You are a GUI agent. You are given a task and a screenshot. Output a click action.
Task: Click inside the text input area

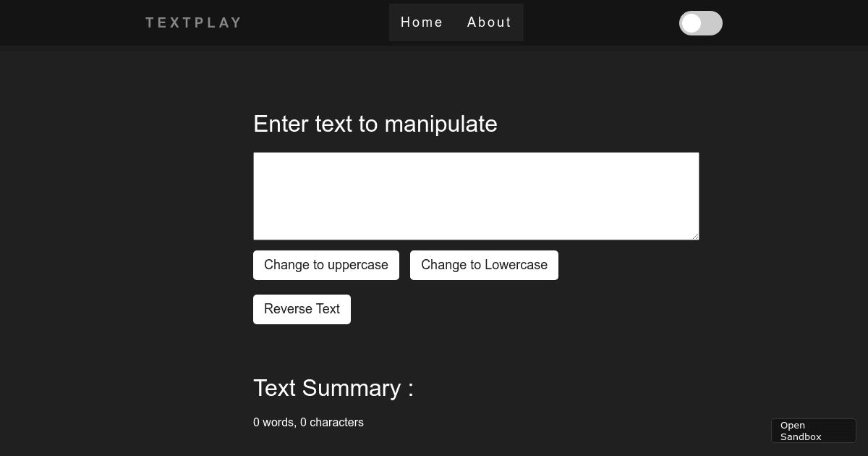476,195
